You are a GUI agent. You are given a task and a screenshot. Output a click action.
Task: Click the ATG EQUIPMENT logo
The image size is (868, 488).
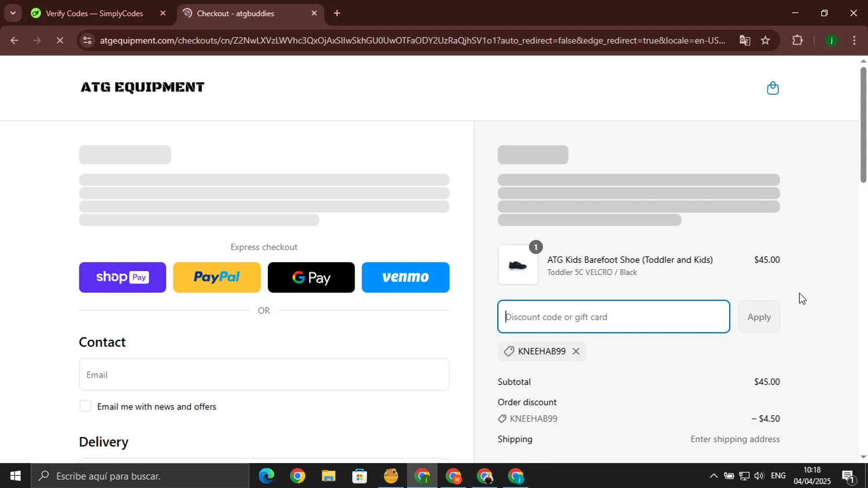pyautogui.click(x=142, y=87)
